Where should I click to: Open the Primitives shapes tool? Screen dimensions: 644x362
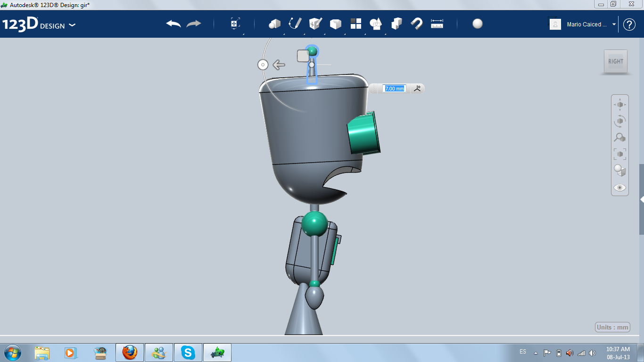point(274,24)
